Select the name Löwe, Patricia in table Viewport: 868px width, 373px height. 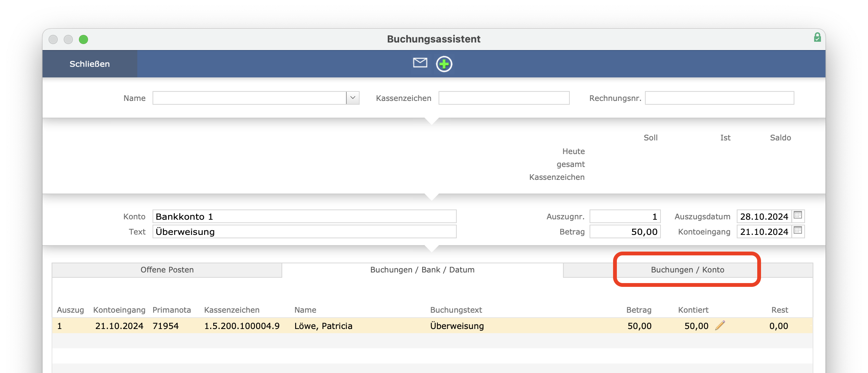point(323,326)
